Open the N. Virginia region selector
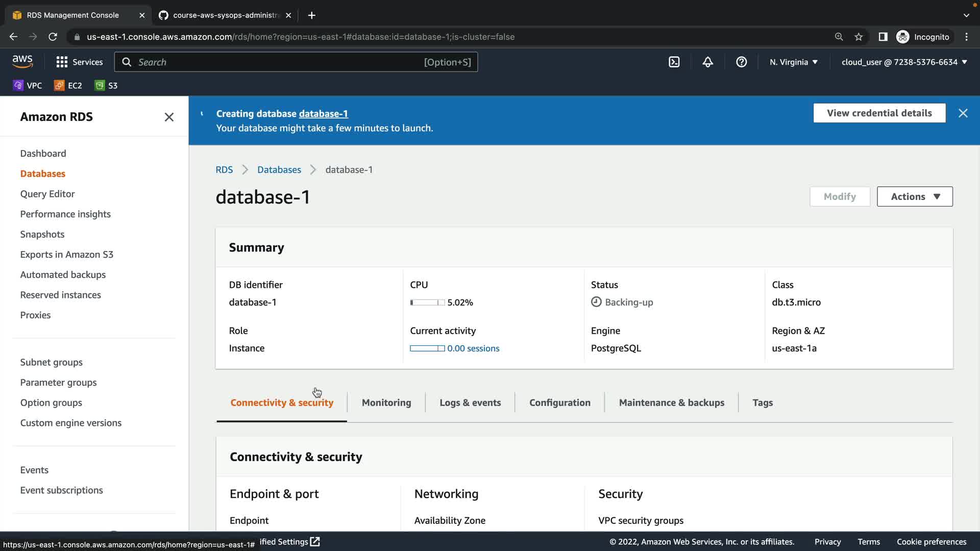 pos(793,62)
